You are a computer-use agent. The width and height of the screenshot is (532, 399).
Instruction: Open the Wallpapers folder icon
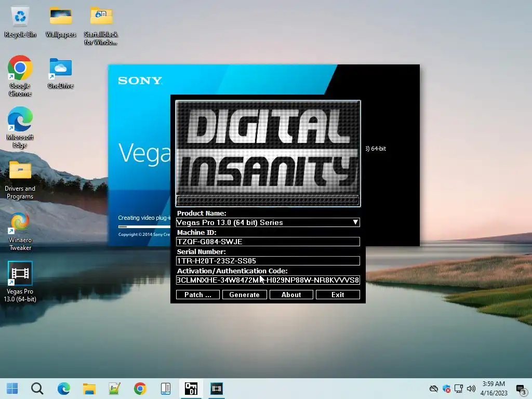click(61, 22)
